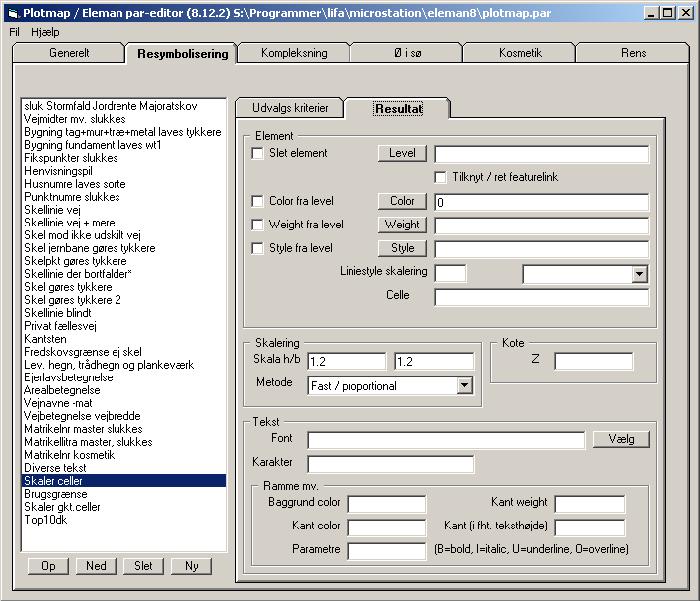The width and height of the screenshot is (700, 601).
Task: Select 'Vejbetegnelse vejbredde' entry
Action: tap(124, 416)
